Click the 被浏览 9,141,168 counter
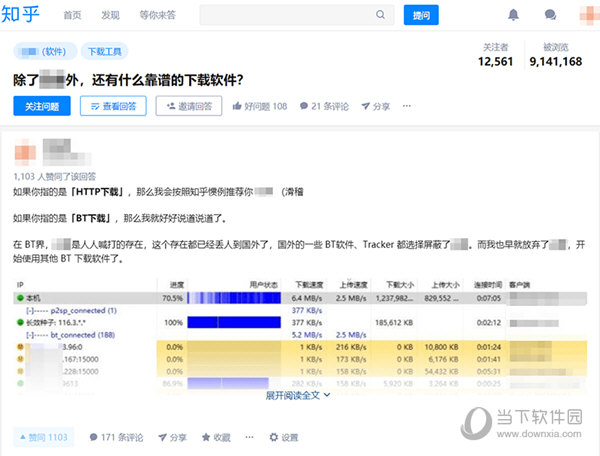This screenshot has height=456, width=600. click(556, 55)
